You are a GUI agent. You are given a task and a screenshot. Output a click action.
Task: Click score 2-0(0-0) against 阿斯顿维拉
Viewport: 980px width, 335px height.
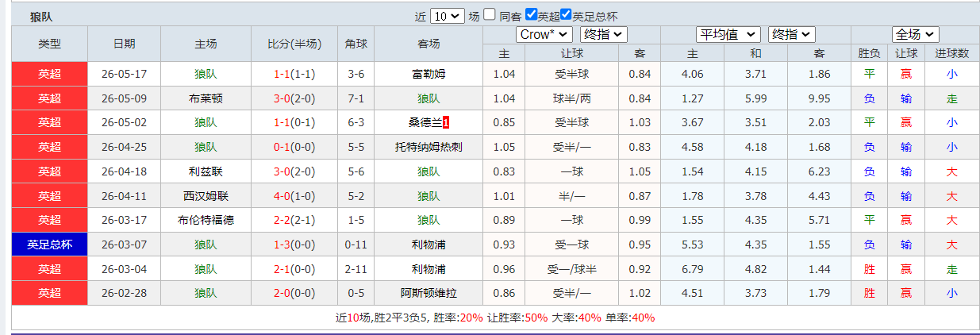[294, 293]
